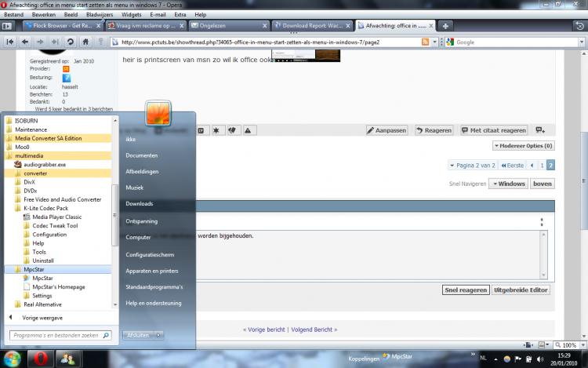Click the Opera icon in the taskbar
Image resolution: width=588 pixels, height=368 pixels.
tap(41, 359)
